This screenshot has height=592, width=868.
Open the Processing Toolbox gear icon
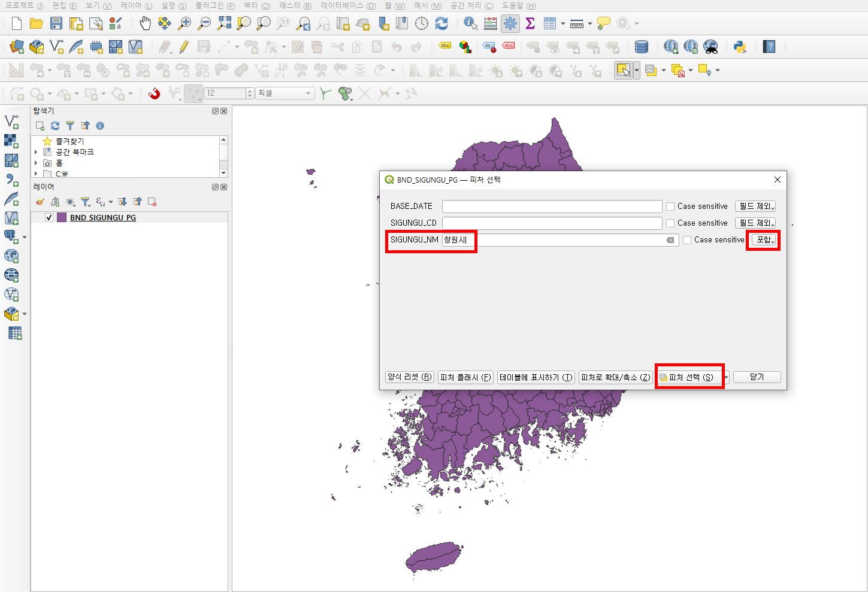point(510,23)
